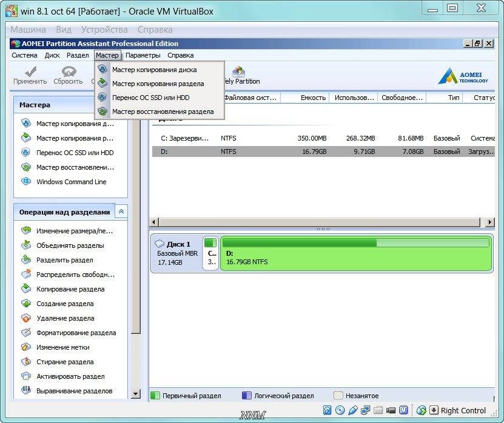504x423 pixels.
Task: Click the partition copy icon in the Мастер dropdown
Action: point(102,83)
